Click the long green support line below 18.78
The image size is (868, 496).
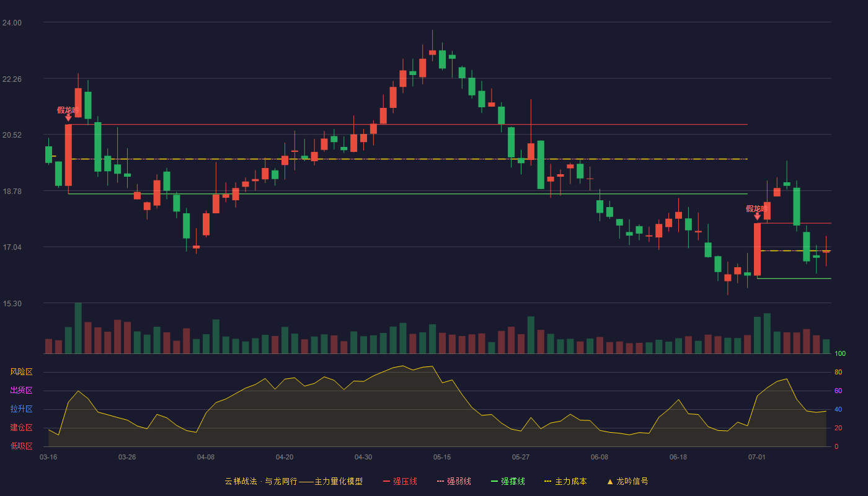[x=408, y=194]
